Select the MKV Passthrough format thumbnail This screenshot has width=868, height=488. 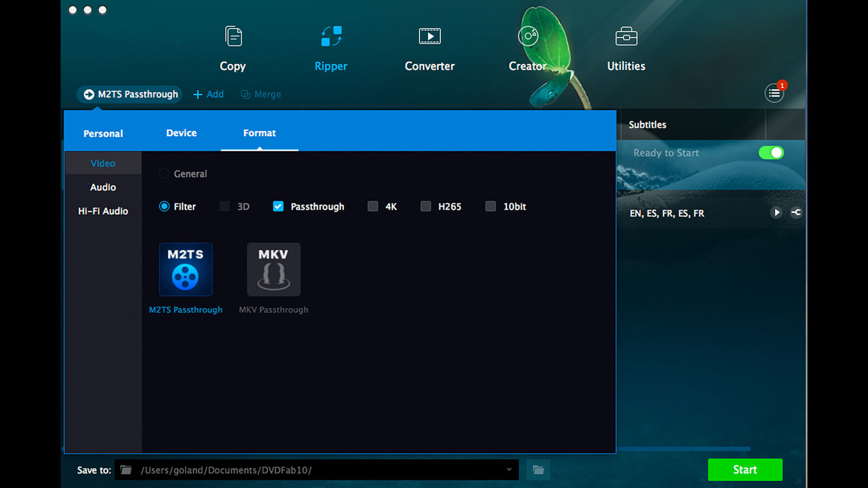[x=273, y=269]
